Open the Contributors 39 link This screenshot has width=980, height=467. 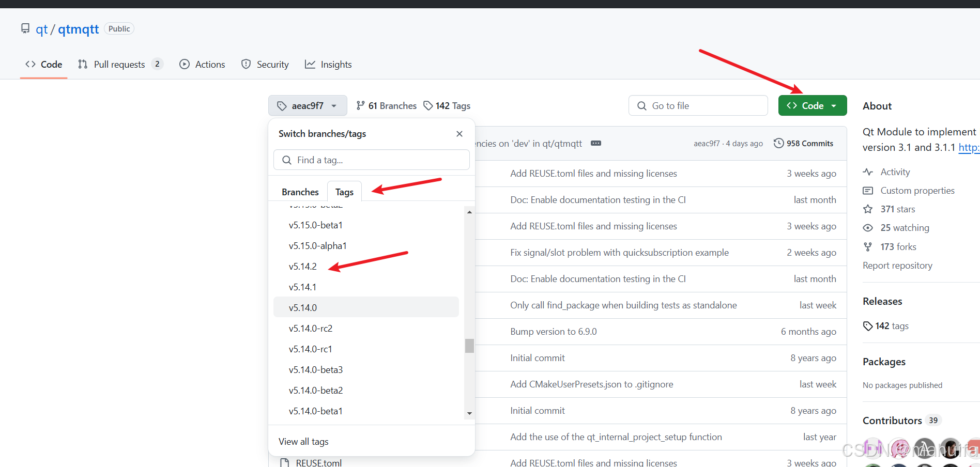coord(901,421)
